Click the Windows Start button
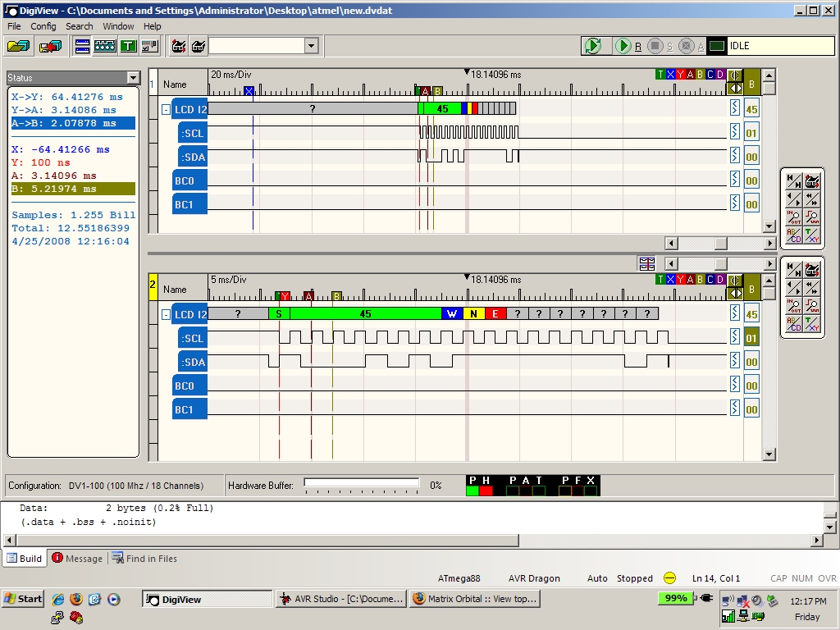The height and width of the screenshot is (630, 840). click(23, 599)
